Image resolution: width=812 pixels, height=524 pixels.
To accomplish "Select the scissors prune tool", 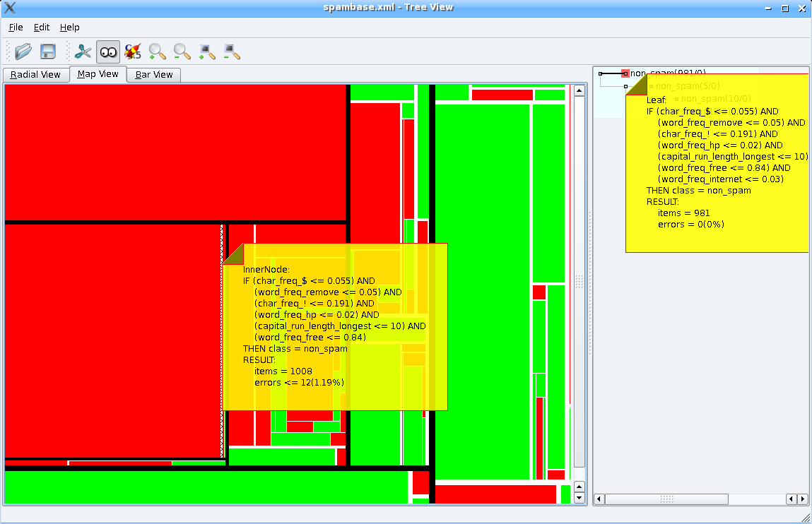I will (x=83, y=52).
